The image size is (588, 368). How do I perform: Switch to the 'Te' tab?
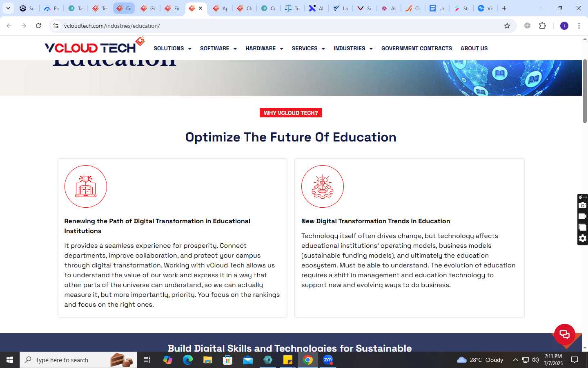[x=100, y=8]
